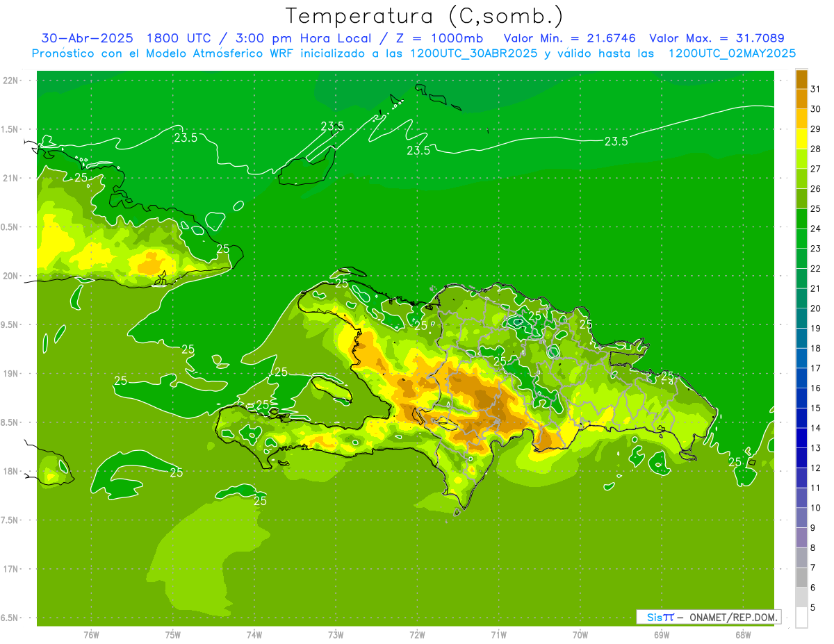
Task: Click the gray colorbar swatch between 6 and 7
Action: (x=801, y=577)
